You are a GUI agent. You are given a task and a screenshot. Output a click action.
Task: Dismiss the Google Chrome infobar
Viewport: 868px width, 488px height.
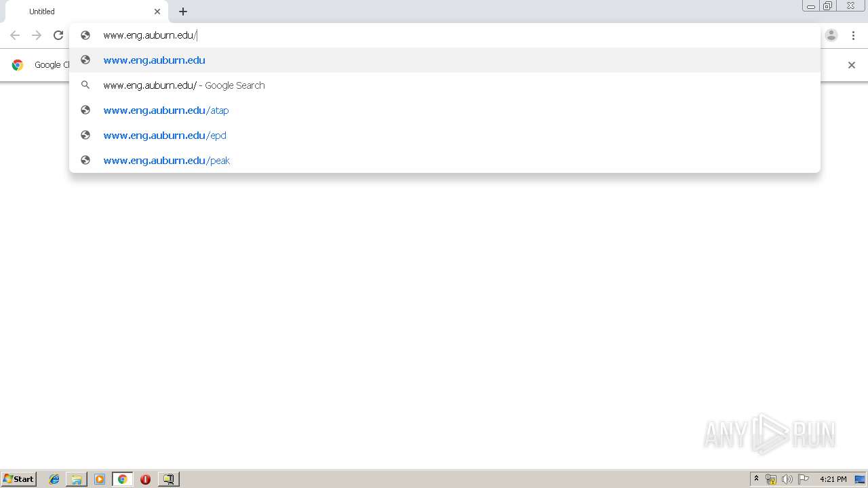point(852,65)
